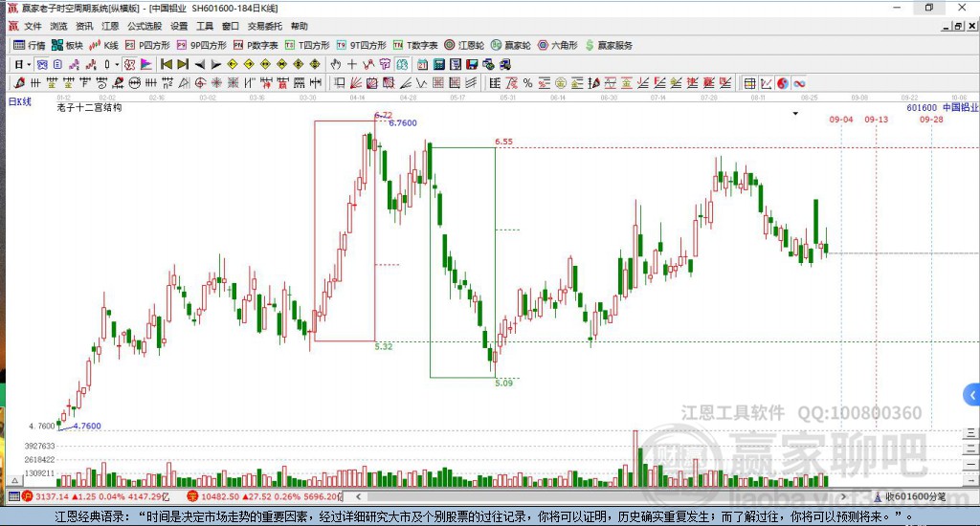The height and width of the screenshot is (526, 980).
Task: Toggle the blue outlined chart mode icon
Action: (42, 64)
